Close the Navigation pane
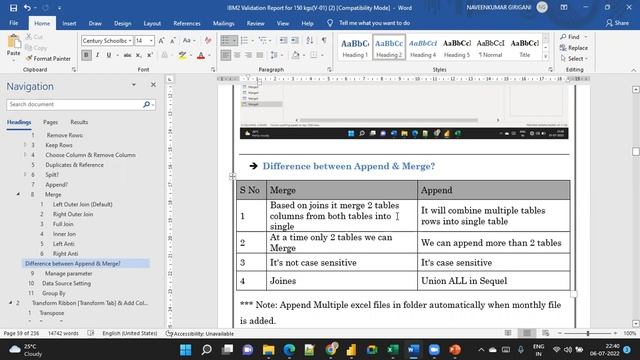The width and height of the screenshot is (640, 360). (153, 84)
